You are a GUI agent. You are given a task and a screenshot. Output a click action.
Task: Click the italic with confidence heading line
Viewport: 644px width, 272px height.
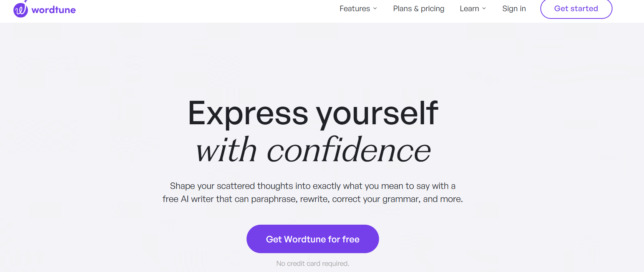coord(313,150)
